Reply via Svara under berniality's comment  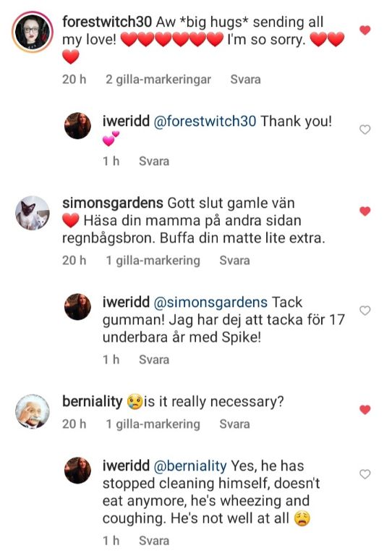(x=234, y=424)
